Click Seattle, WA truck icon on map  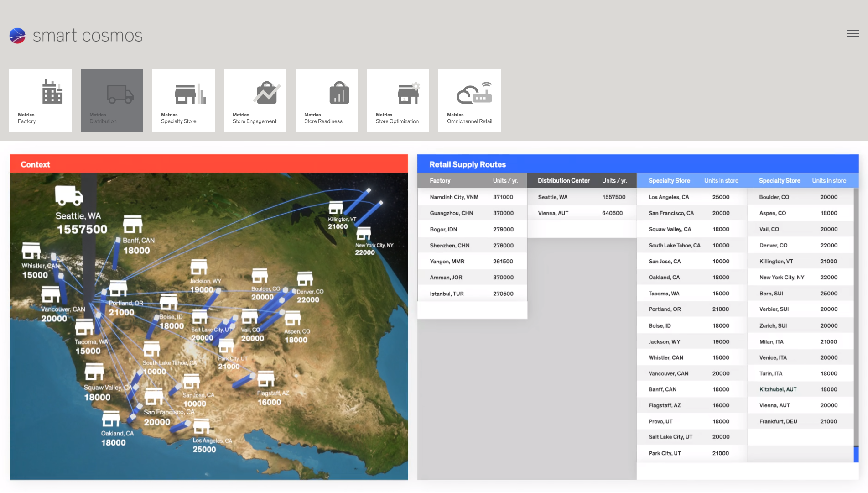point(69,195)
